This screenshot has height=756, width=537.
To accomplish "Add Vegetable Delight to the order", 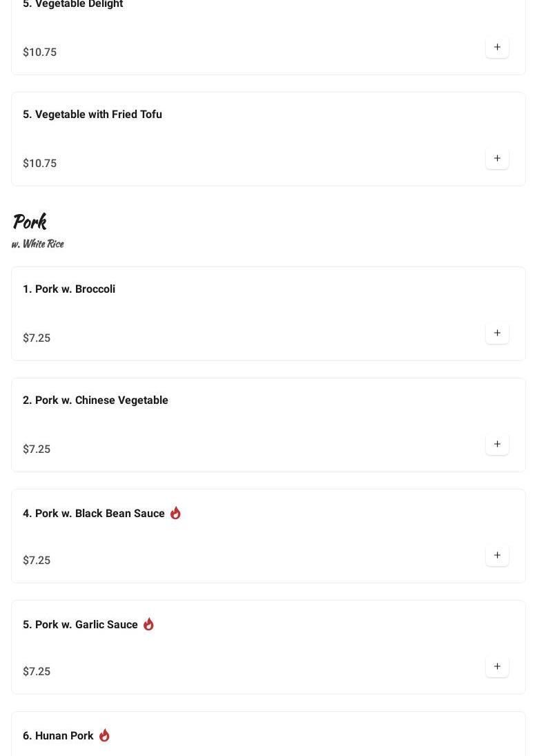I will pos(497,48).
